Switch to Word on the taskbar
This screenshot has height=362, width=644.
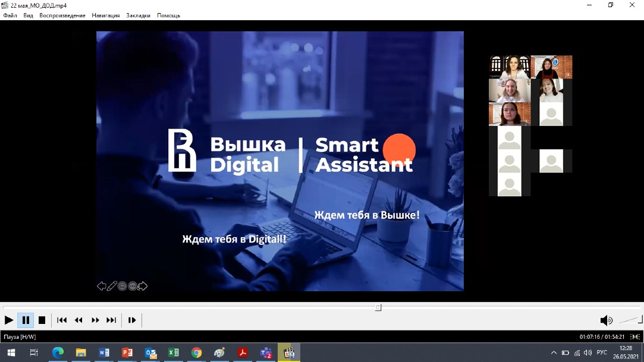tap(104, 352)
